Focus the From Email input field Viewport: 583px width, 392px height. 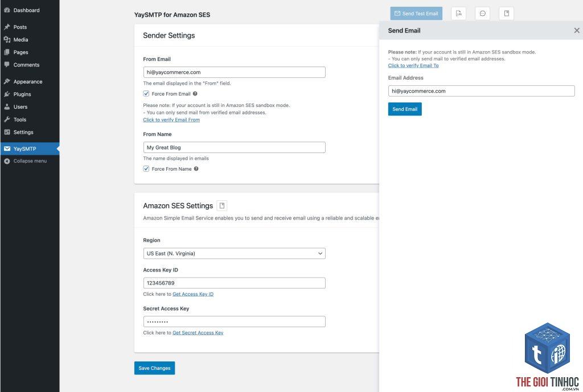[x=234, y=72]
